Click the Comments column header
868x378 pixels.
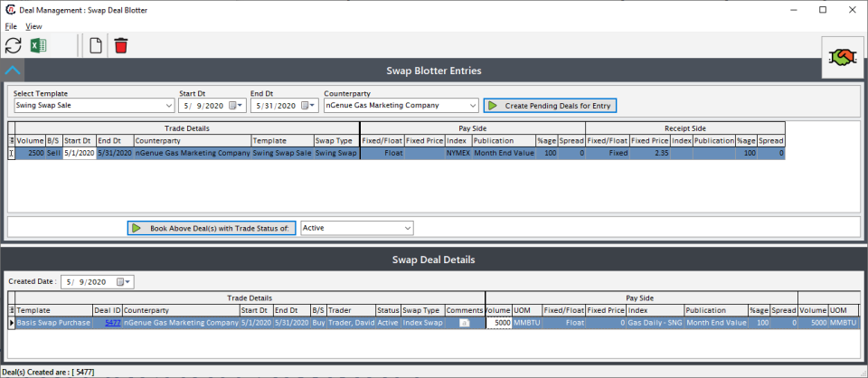coord(465,310)
